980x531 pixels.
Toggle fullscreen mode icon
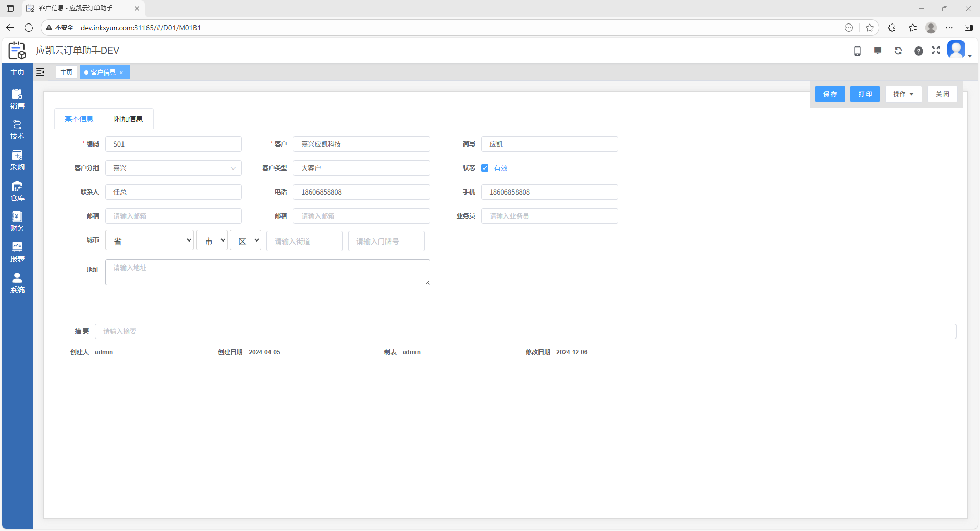pyautogui.click(x=936, y=50)
